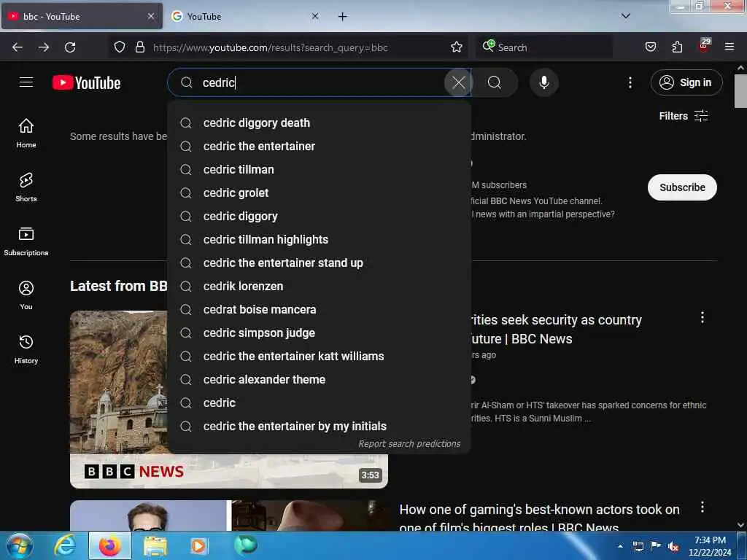Click inside the YouTube search input field
The image size is (747, 560).
(320, 82)
